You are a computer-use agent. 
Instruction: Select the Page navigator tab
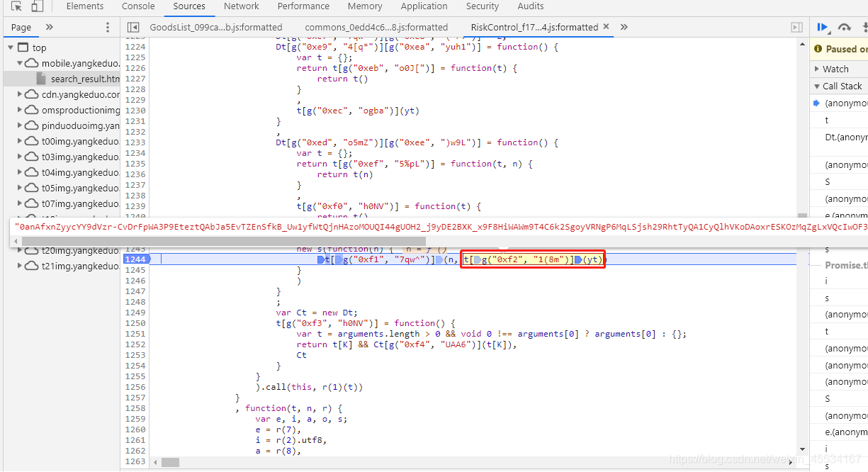[21, 27]
